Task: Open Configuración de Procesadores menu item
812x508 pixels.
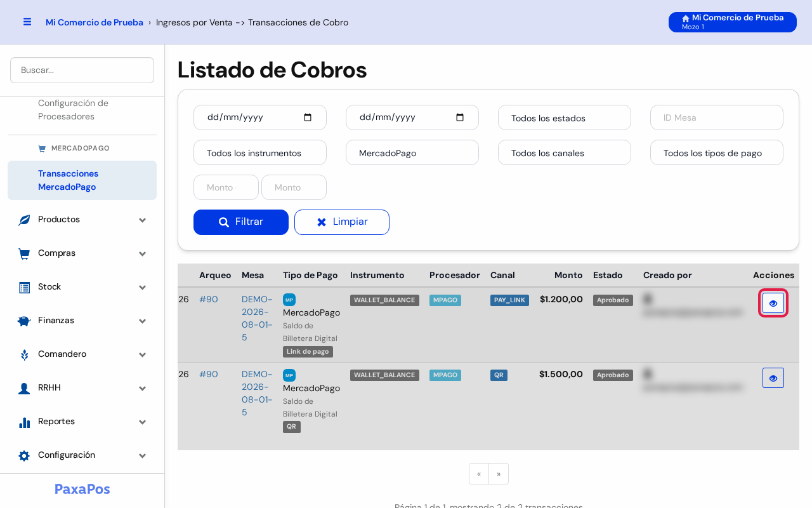Action: (x=82, y=110)
